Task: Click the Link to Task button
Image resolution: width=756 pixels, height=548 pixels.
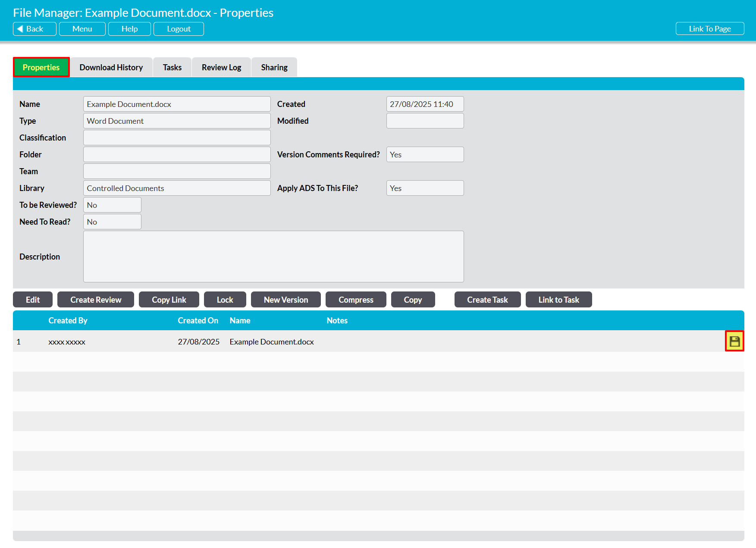Action: point(558,300)
